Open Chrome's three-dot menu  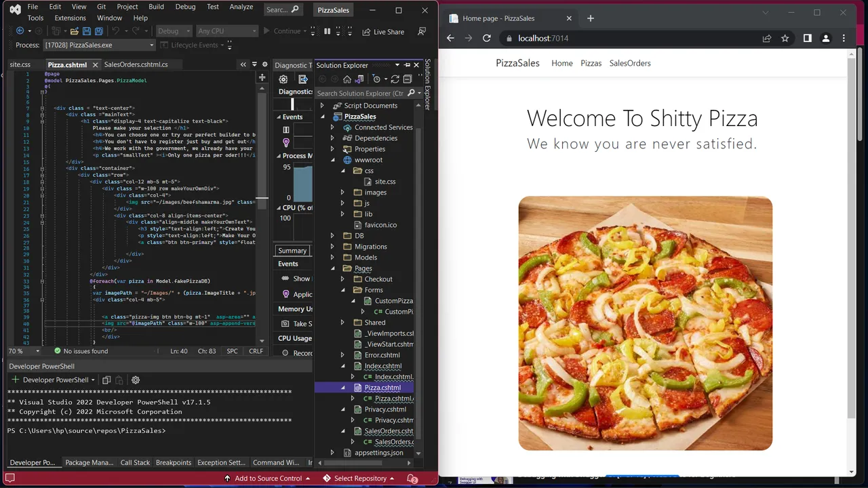click(x=844, y=39)
